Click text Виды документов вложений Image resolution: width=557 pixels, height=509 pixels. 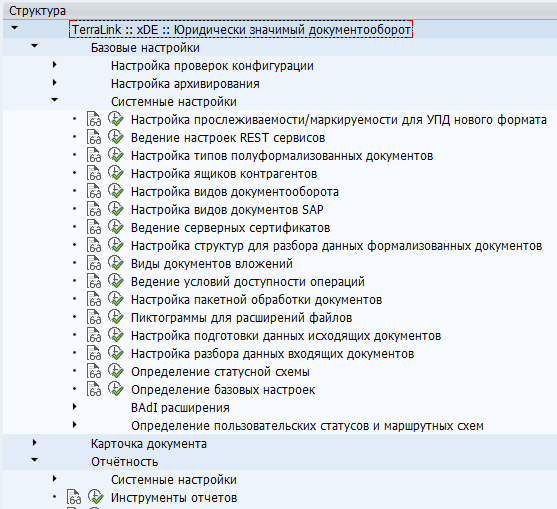[212, 264]
